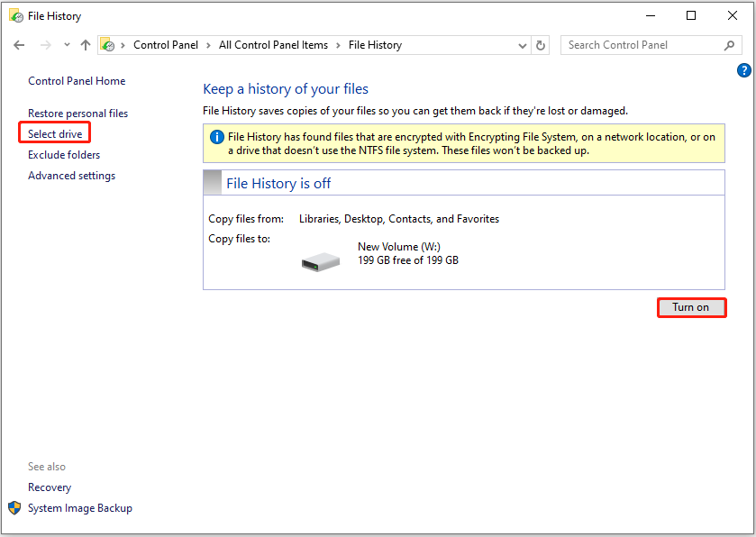This screenshot has width=756, height=537.
Task: Click the File History icon in the title bar
Action: click(x=15, y=15)
